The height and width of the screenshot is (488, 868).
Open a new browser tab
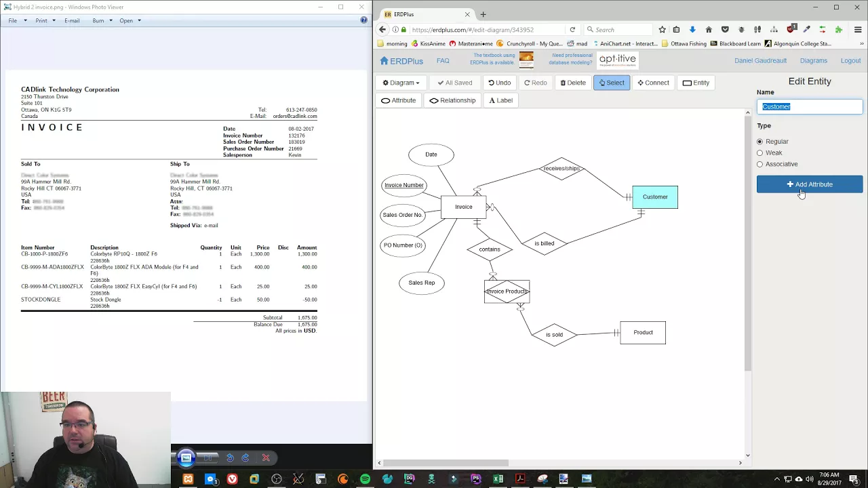pos(483,14)
